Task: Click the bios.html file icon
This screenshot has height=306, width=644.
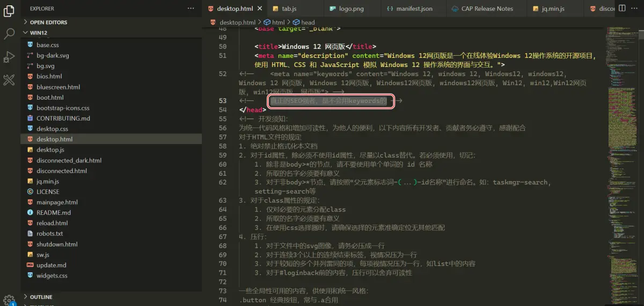Action: pyautogui.click(x=30, y=76)
